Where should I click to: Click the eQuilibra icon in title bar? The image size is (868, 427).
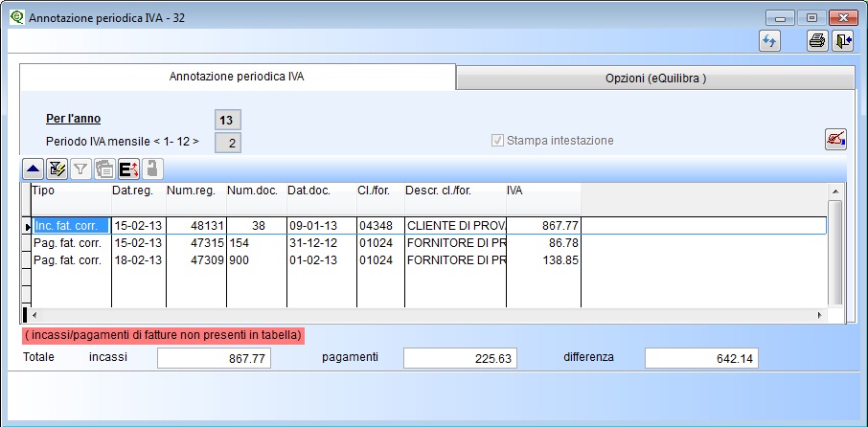[17, 17]
